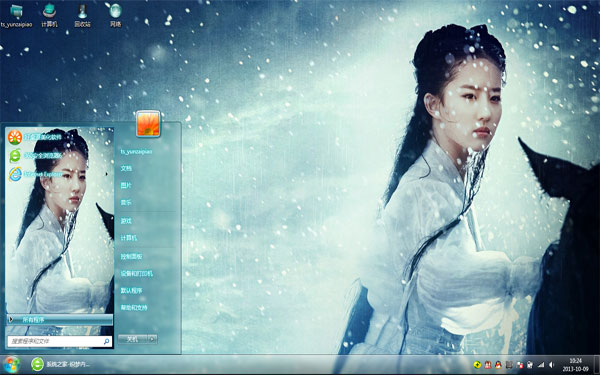Click the 搜索程序和文件 search box

[60, 341]
